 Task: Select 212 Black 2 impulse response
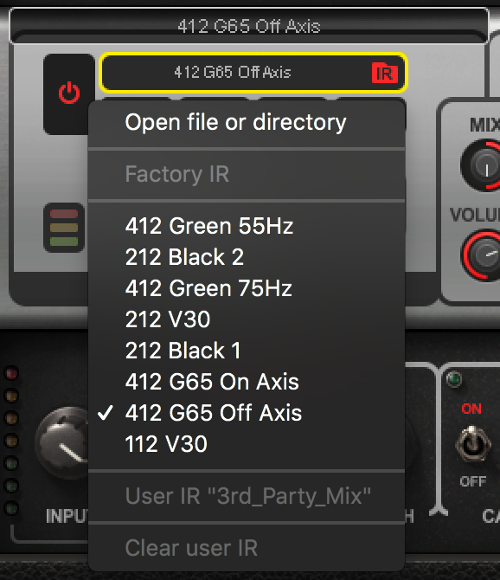(x=246, y=257)
